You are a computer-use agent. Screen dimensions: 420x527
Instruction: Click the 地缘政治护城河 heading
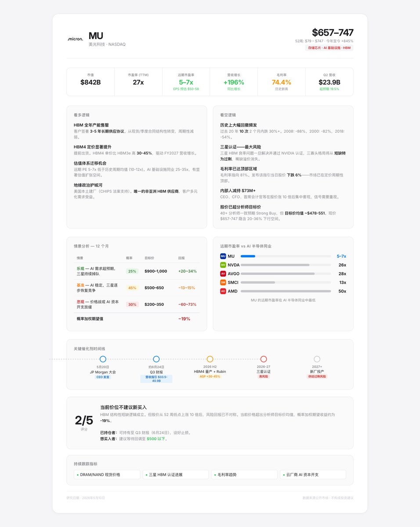click(88, 185)
